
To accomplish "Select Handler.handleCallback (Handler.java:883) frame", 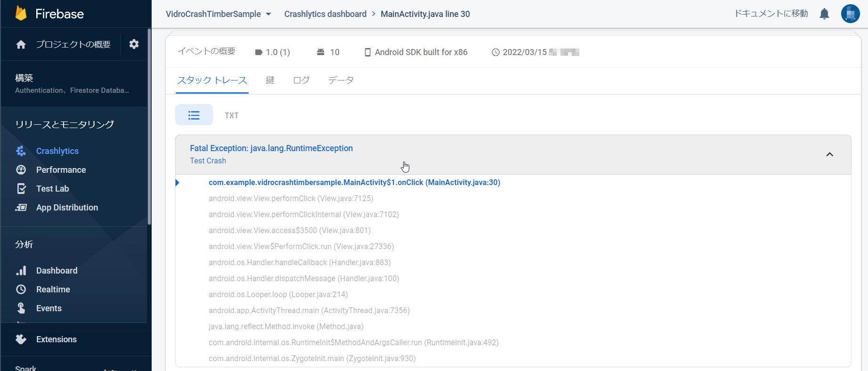I will 300,262.
